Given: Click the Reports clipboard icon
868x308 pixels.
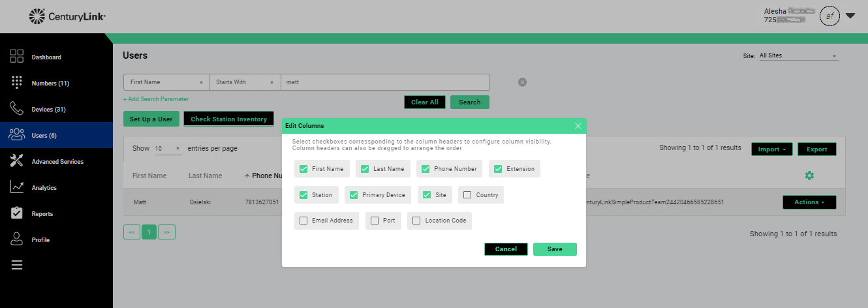Looking at the screenshot, I should pos(17,213).
